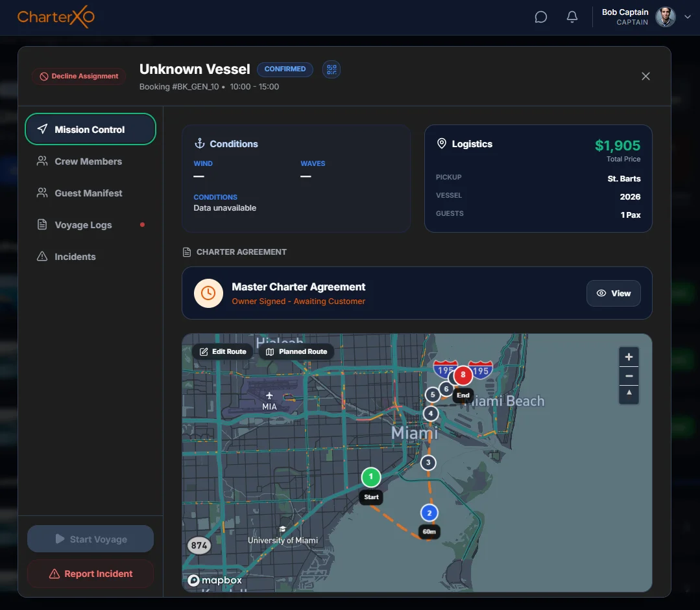This screenshot has width=700, height=610.
Task: Click the St. Barts pickup value
Action: tap(623, 178)
